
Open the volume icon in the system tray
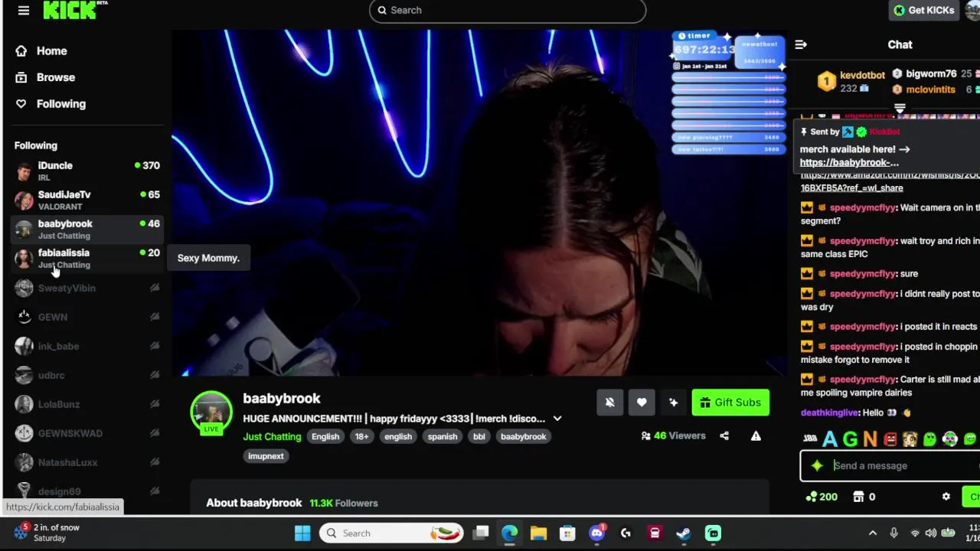[x=930, y=533]
